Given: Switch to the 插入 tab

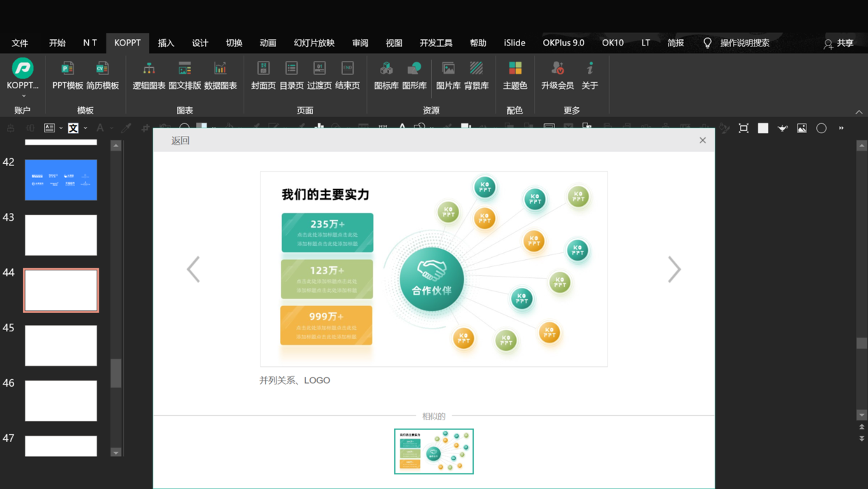Looking at the screenshot, I should pyautogui.click(x=166, y=43).
